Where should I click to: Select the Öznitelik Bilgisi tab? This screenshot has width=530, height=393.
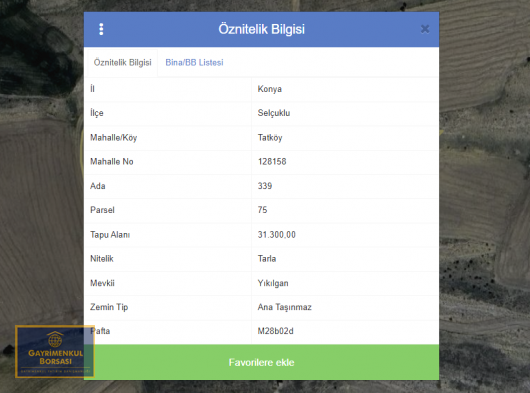(x=122, y=63)
